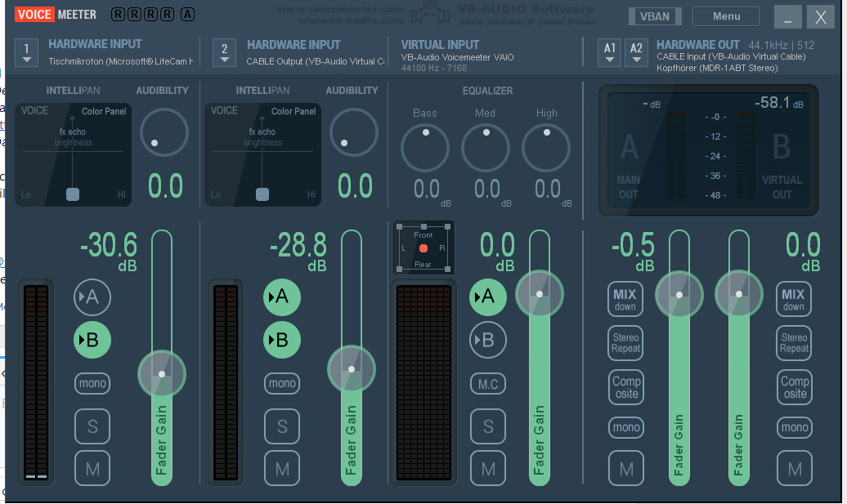Open the A2 hardware output selector
Image resolution: width=847 pixels, height=504 pixels.
[636, 53]
